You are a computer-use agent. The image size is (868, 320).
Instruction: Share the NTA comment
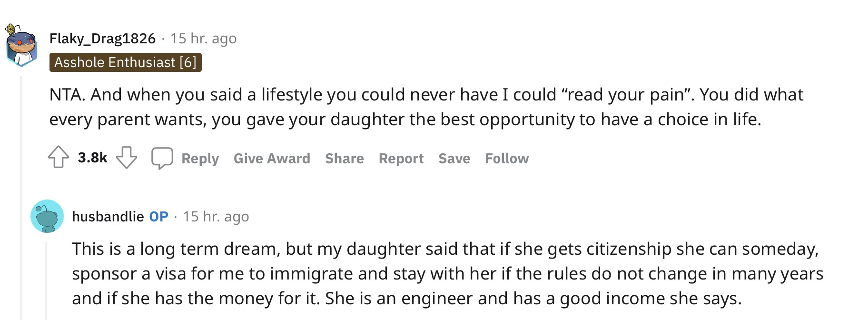pos(345,159)
